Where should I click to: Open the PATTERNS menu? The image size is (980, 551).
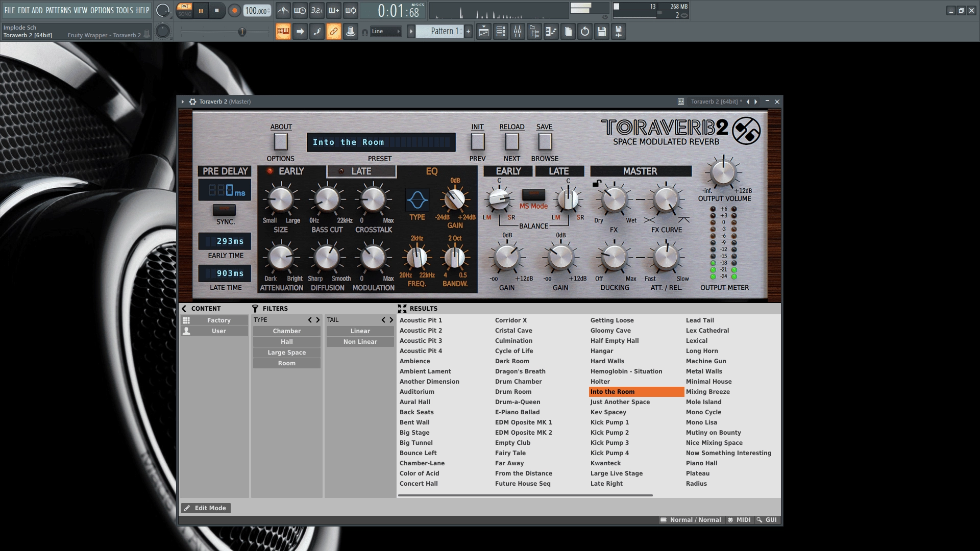[x=58, y=10]
